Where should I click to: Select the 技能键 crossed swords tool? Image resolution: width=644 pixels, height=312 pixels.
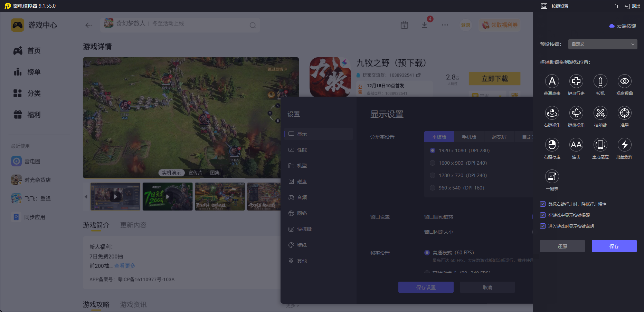600,117
